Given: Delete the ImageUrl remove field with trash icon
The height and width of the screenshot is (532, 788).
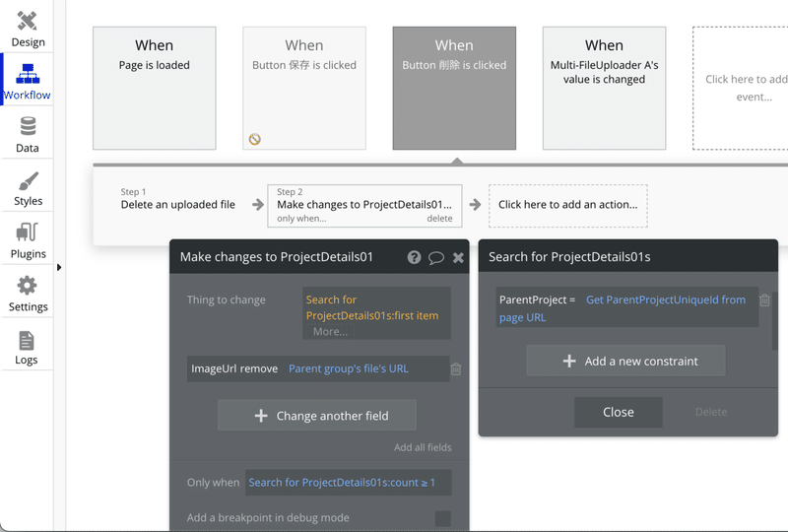Looking at the screenshot, I should (456, 368).
